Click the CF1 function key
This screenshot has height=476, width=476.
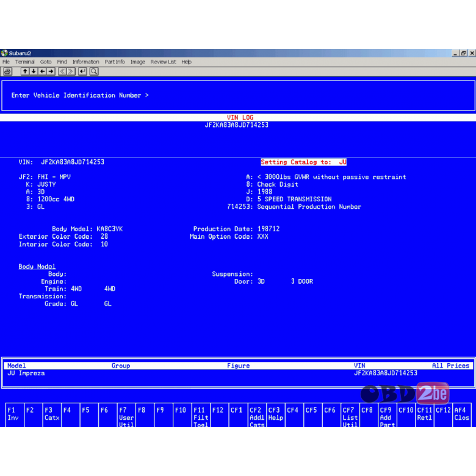(238, 415)
